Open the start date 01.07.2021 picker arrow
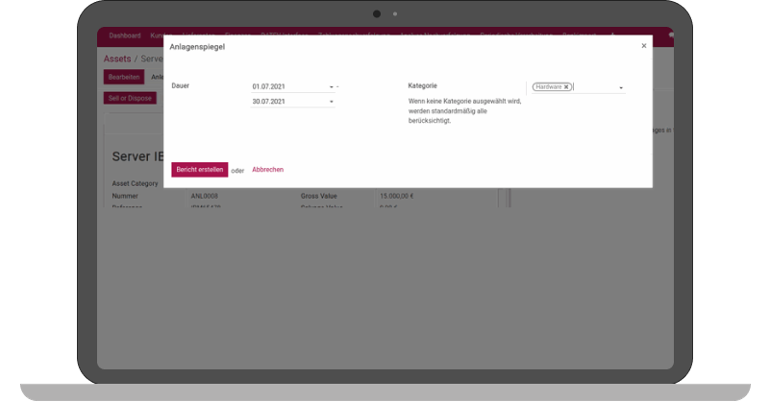770x402 pixels. (x=331, y=87)
